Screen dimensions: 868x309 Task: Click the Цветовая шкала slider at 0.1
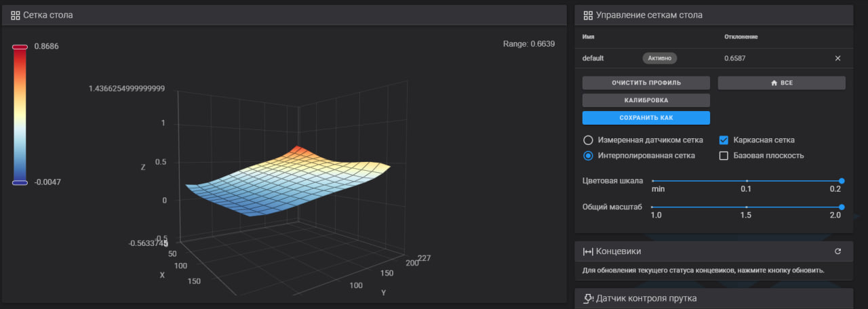tap(746, 181)
